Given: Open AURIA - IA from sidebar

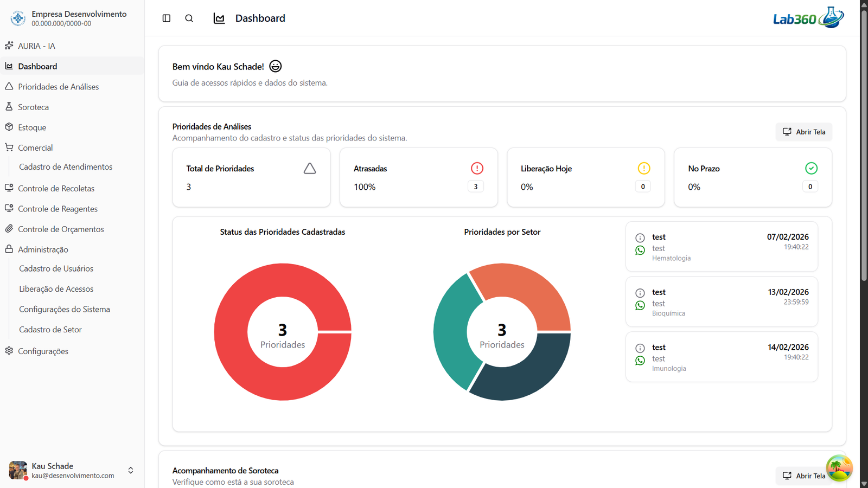Looking at the screenshot, I should [36, 46].
